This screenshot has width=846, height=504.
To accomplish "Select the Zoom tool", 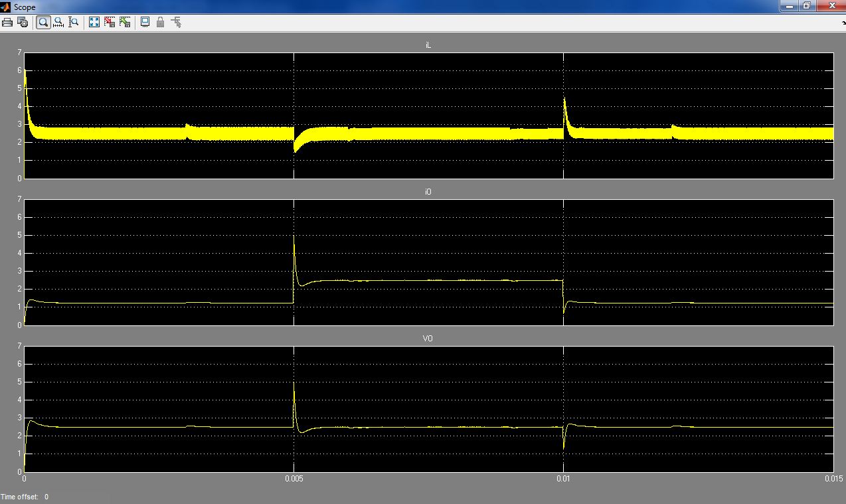I will pos(43,22).
